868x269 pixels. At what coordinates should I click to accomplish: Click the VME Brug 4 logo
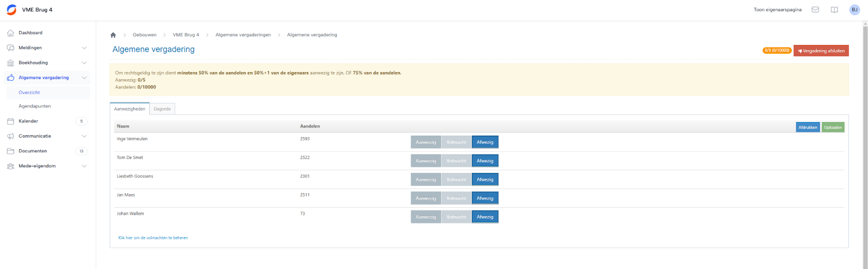coord(11,10)
